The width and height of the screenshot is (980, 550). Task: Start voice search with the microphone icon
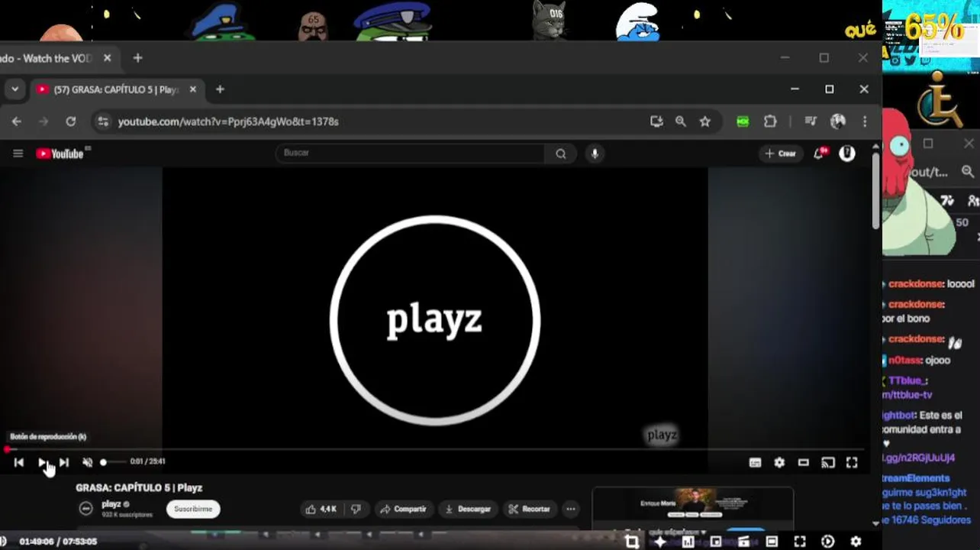coord(595,154)
